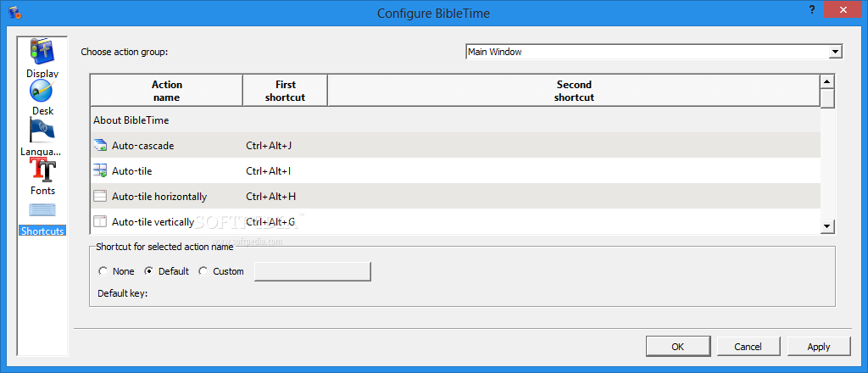
Task: Click the shortcut list scrollbar thumb
Action: 827,98
